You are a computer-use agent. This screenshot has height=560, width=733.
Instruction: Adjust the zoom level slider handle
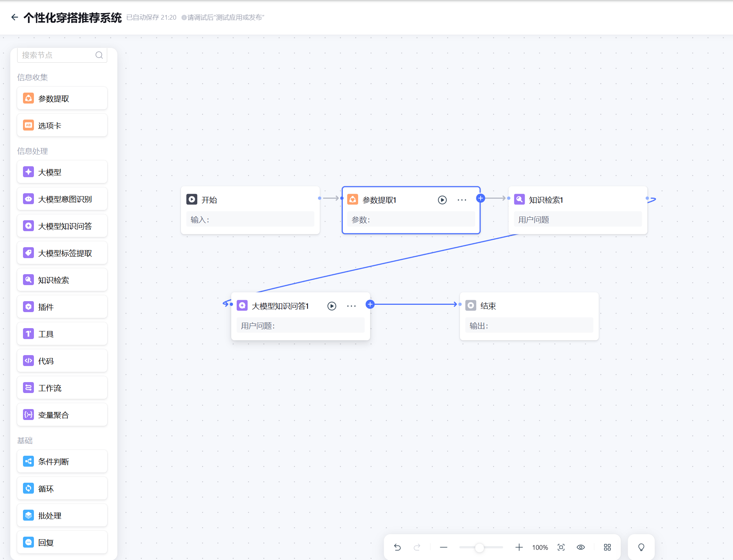coord(480,547)
